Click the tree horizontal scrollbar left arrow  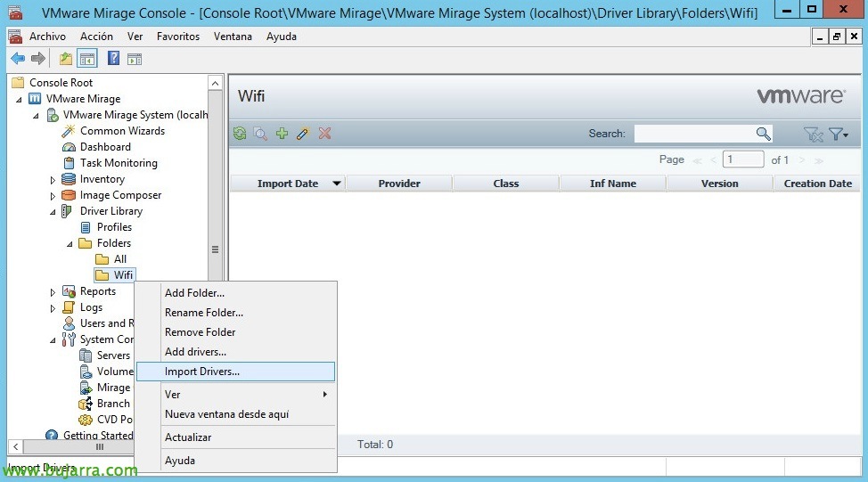(x=15, y=446)
